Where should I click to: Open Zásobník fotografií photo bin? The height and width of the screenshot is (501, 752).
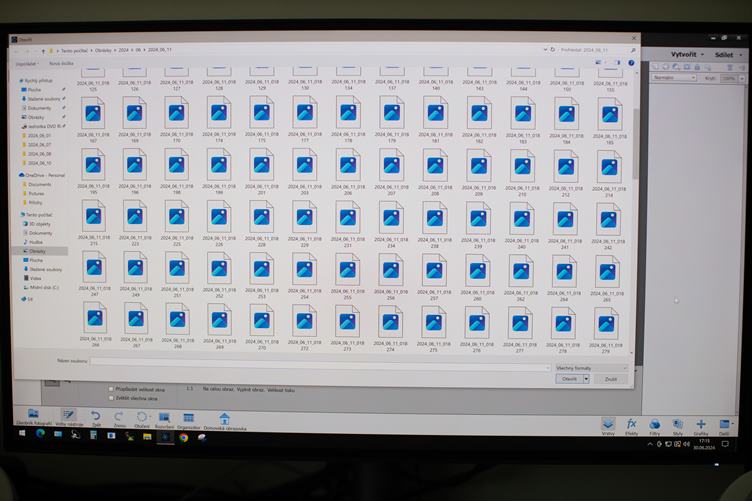(x=34, y=417)
